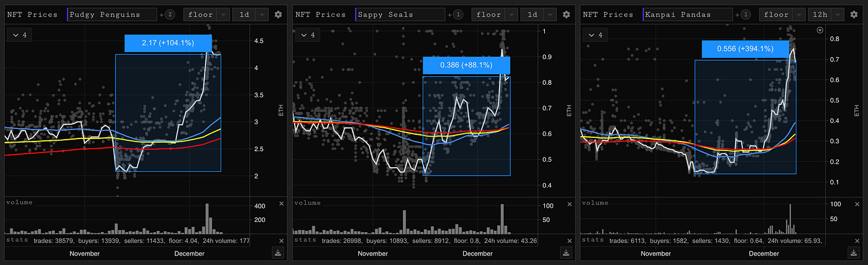
Task: Click the 0.556 (+394.1%) measurement label
Action: (x=745, y=49)
